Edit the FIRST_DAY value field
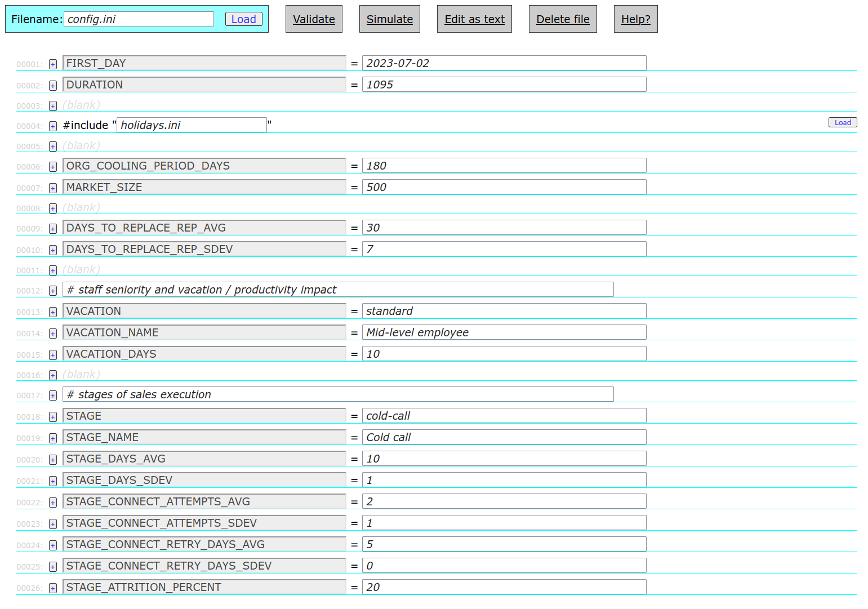Image resolution: width=868 pixels, height=609 pixels. point(504,63)
